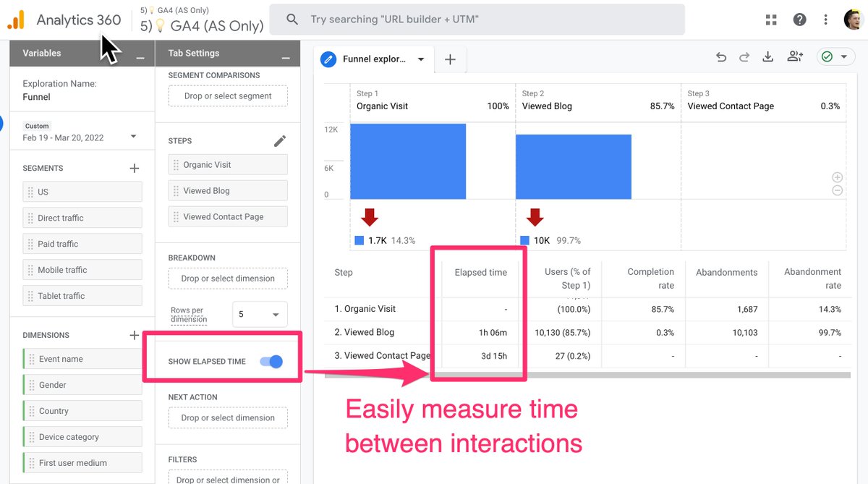Add a new segment with plus icon

[134, 168]
